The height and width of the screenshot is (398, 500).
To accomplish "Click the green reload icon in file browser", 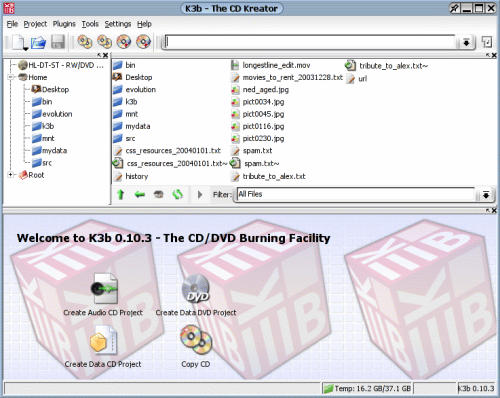I will (x=178, y=194).
